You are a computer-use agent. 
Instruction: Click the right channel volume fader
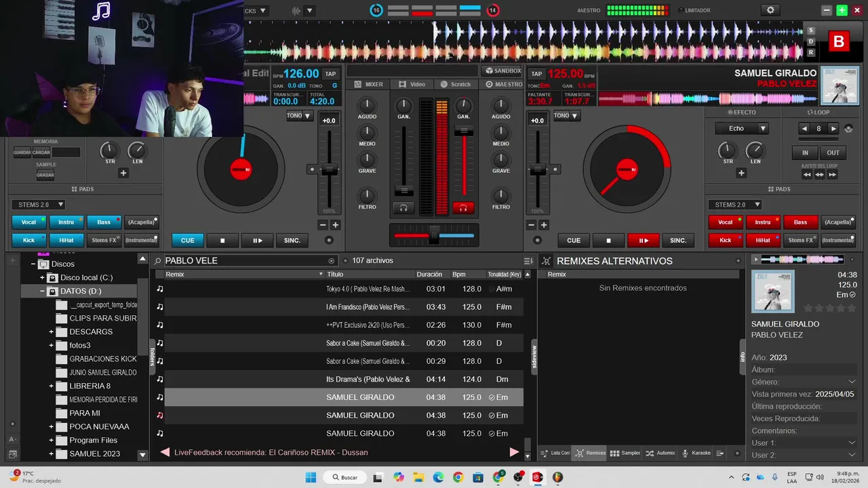[x=464, y=131]
